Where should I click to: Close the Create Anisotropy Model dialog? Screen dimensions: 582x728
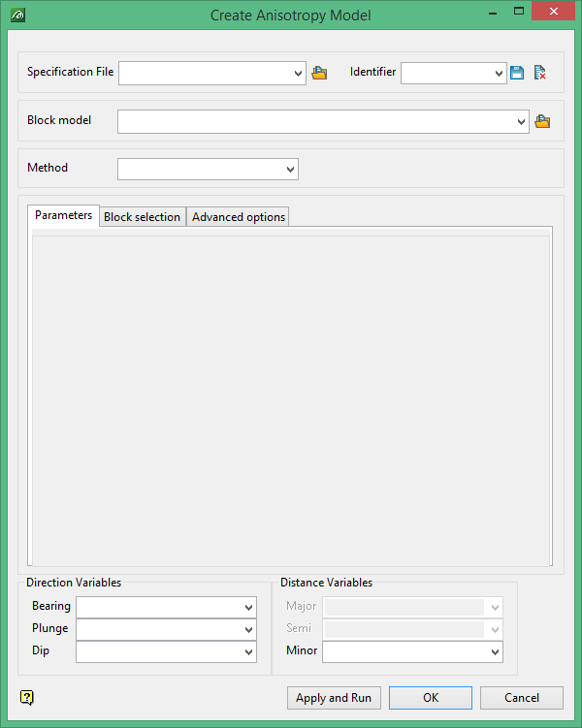(x=553, y=11)
